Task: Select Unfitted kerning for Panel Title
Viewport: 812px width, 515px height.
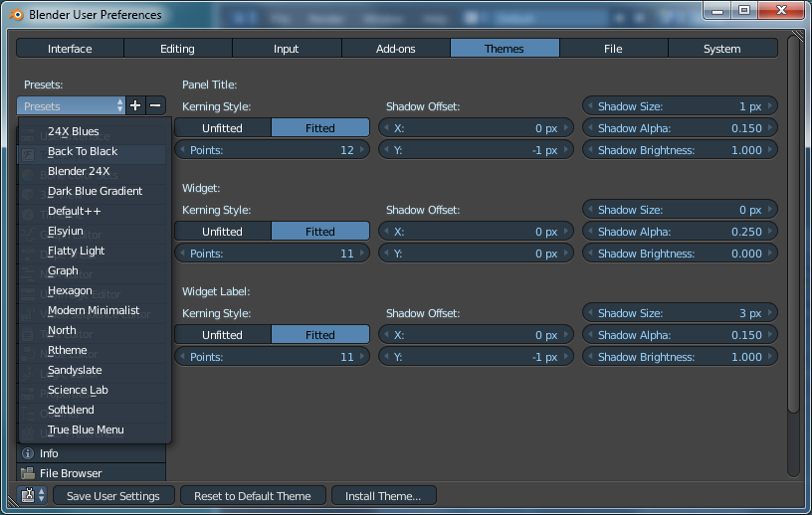Action: tap(222, 128)
